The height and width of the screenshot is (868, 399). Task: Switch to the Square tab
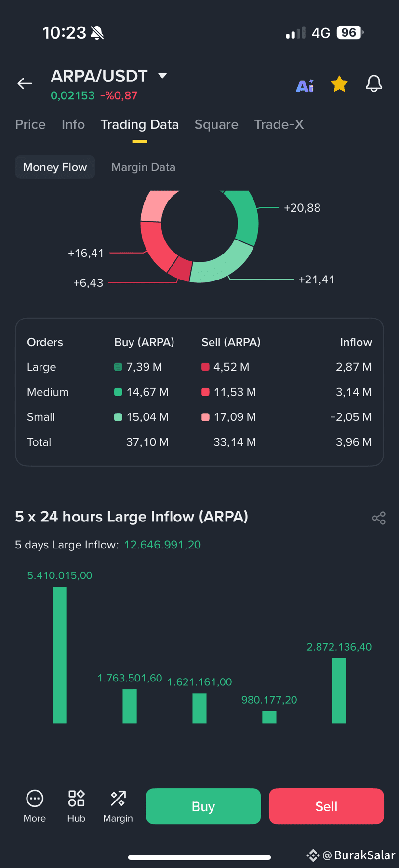[x=216, y=124]
